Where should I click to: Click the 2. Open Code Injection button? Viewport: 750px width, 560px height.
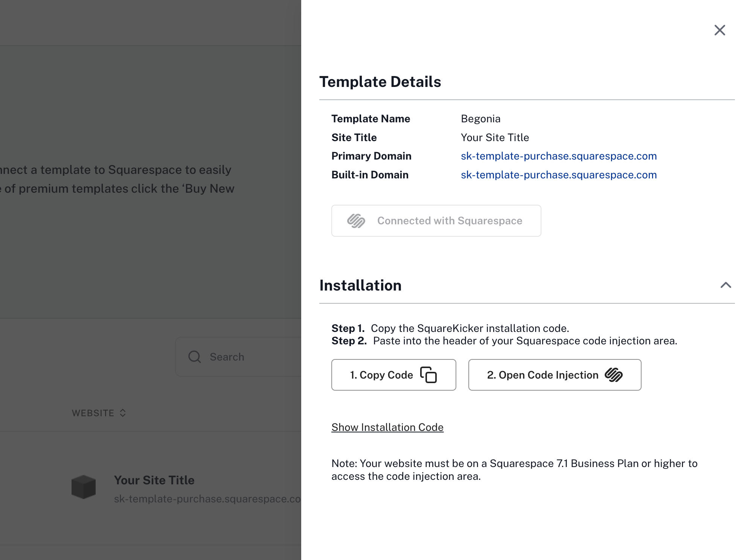click(x=555, y=375)
